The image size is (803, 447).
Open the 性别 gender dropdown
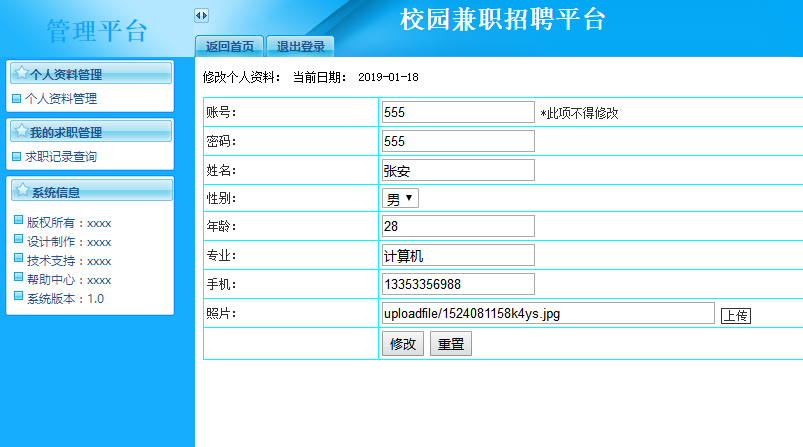(x=401, y=198)
